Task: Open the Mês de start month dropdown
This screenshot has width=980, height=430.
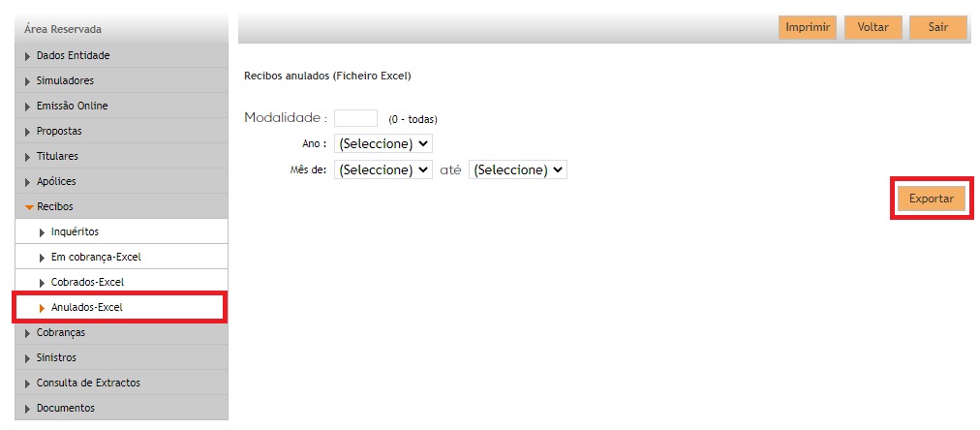Action: tap(383, 170)
